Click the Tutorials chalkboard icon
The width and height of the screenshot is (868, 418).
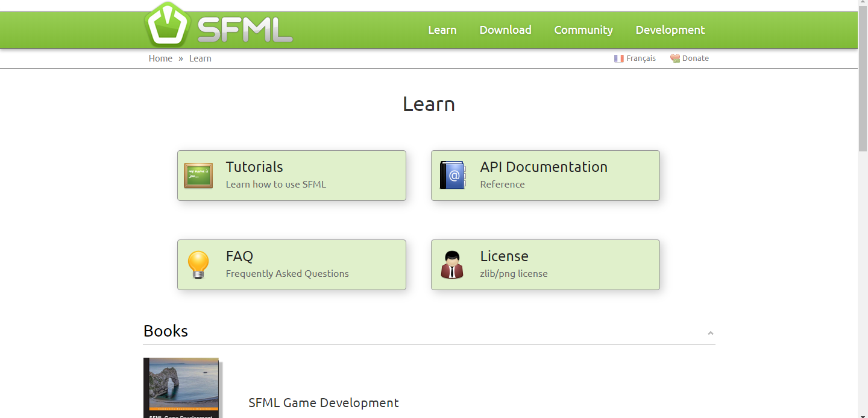click(x=198, y=176)
